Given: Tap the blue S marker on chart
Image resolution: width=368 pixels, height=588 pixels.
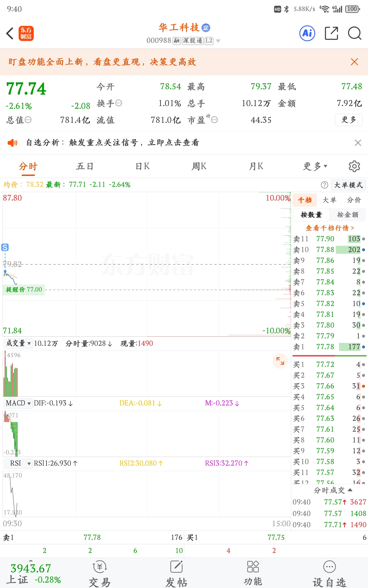Looking at the screenshot, I should coord(5,247).
